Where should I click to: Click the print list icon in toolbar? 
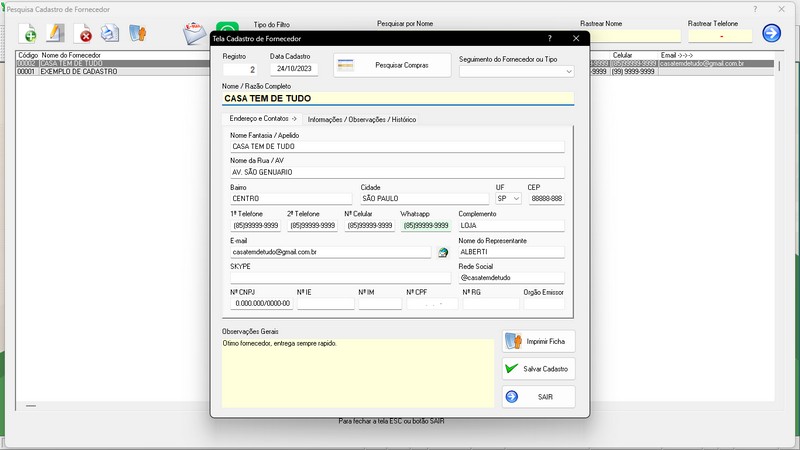coord(110,34)
